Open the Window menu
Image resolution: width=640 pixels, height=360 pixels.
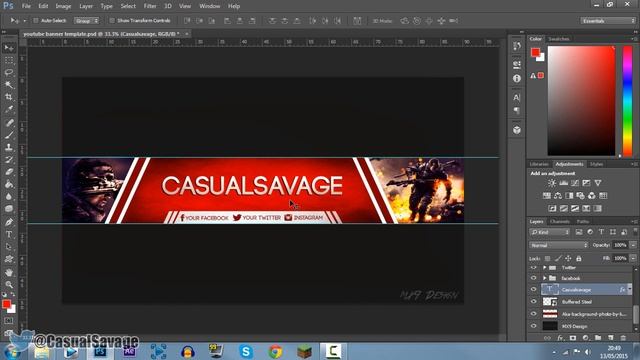point(210,6)
